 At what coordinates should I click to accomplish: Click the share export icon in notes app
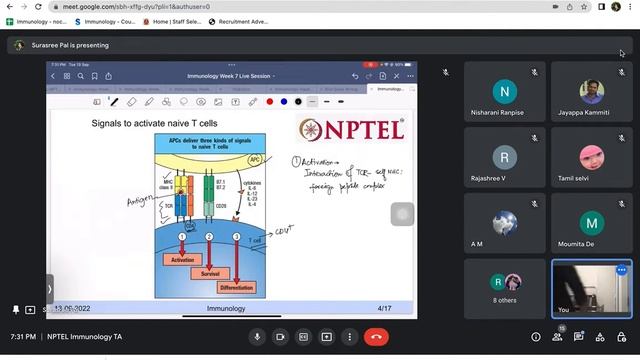click(109, 76)
